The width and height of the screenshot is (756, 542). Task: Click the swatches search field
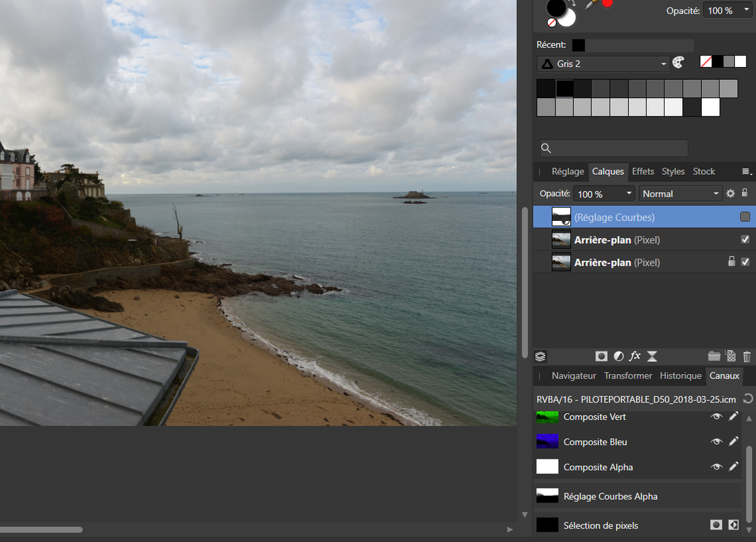pyautogui.click(x=613, y=148)
